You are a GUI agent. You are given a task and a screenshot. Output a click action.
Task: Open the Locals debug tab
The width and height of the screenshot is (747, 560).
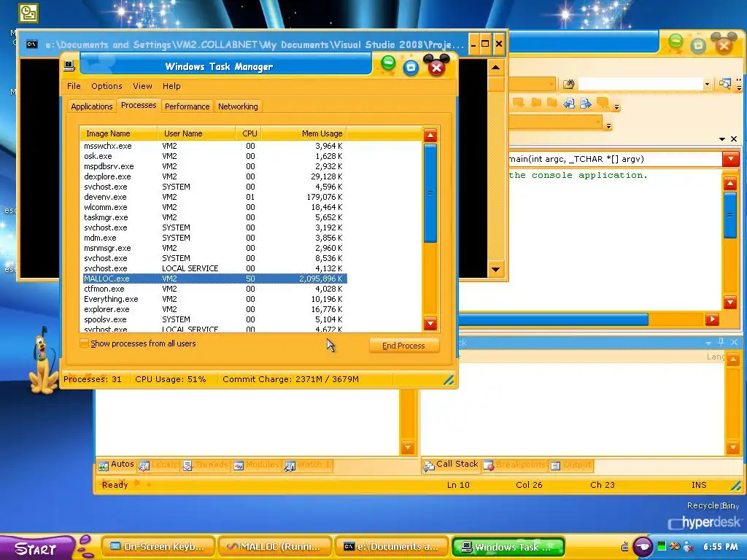click(158, 464)
